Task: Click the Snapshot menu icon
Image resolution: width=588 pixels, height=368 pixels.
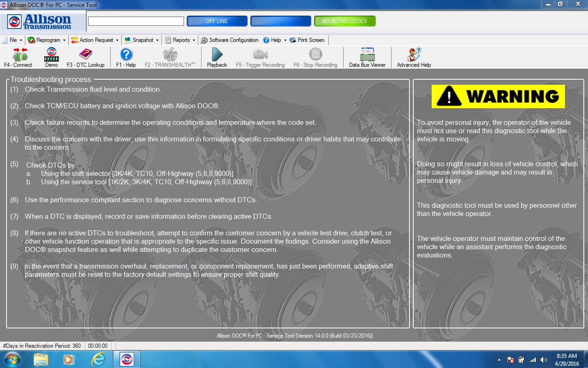Action: 128,40
